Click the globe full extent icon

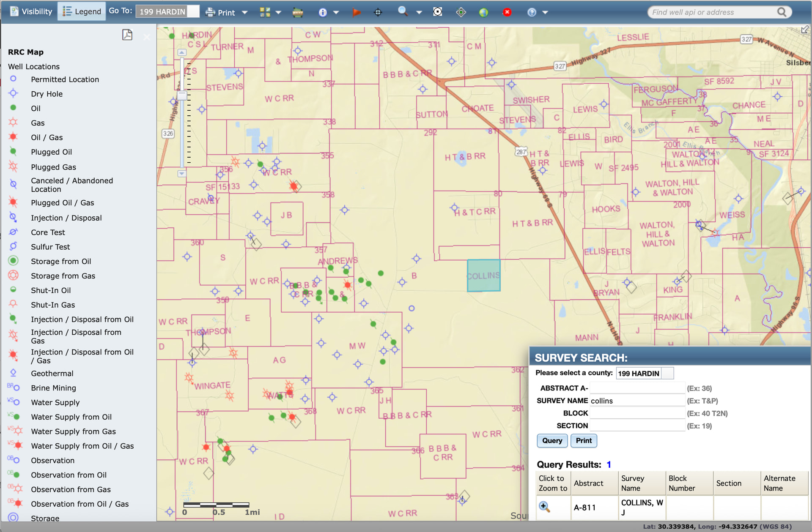(x=483, y=13)
